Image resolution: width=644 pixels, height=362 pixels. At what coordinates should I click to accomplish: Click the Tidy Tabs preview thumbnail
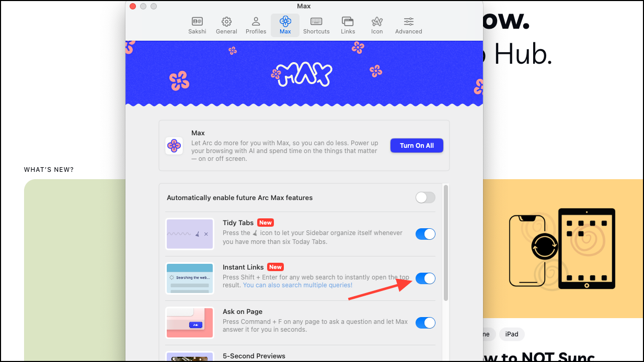[190, 234]
